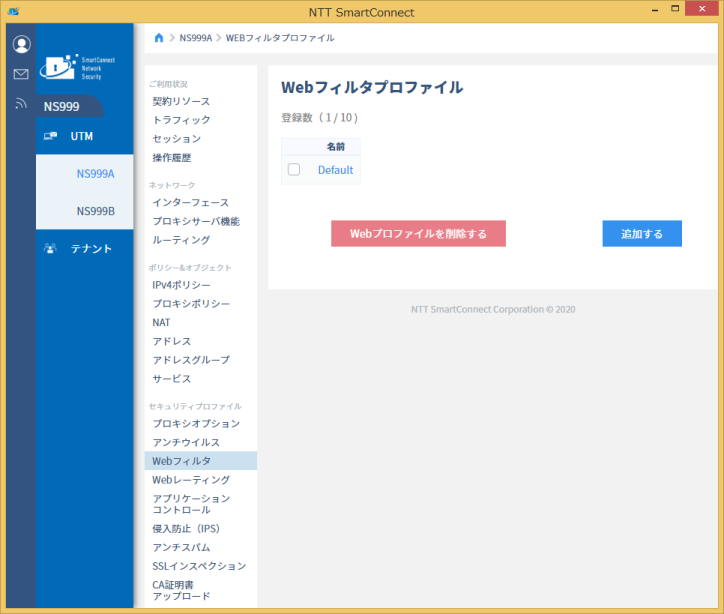Open SSLインスペクション menu item
The width and height of the screenshot is (724, 614).
pos(199,566)
